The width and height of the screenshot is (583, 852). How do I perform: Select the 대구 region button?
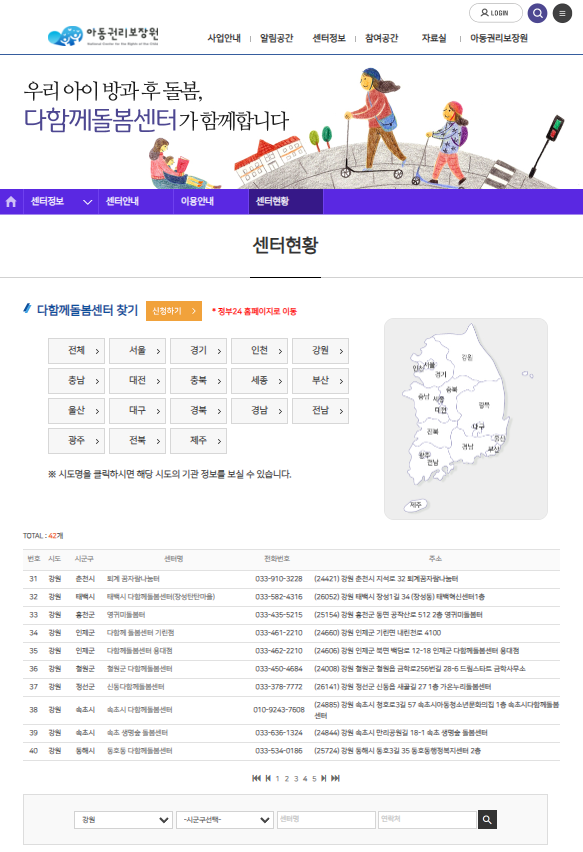pyautogui.click(x=137, y=411)
